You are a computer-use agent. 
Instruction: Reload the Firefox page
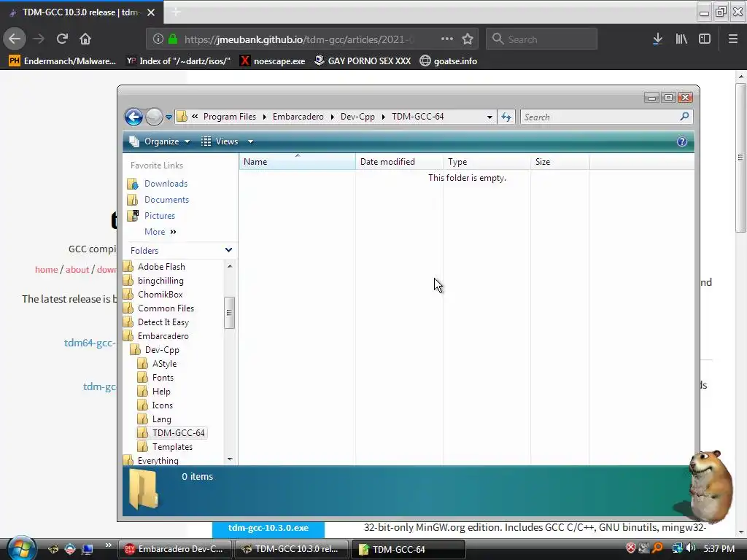(62, 39)
